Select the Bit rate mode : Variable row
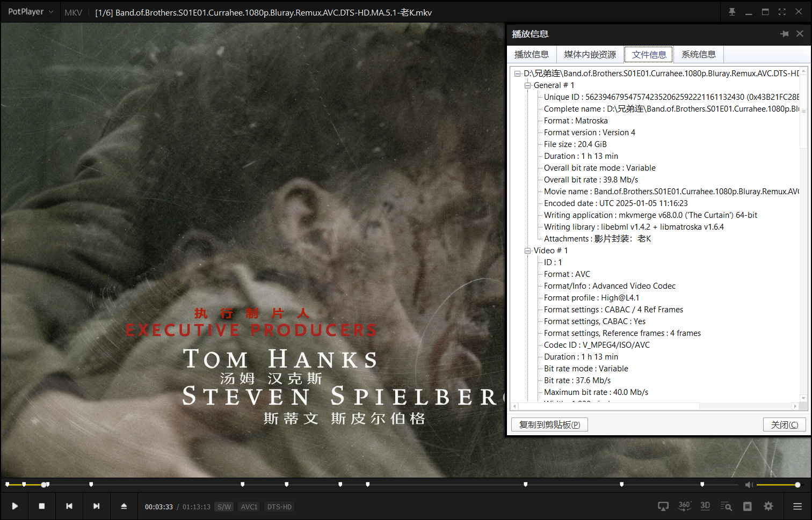Image resolution: width=812 pixels, height=520 pixels. point(586,369)
